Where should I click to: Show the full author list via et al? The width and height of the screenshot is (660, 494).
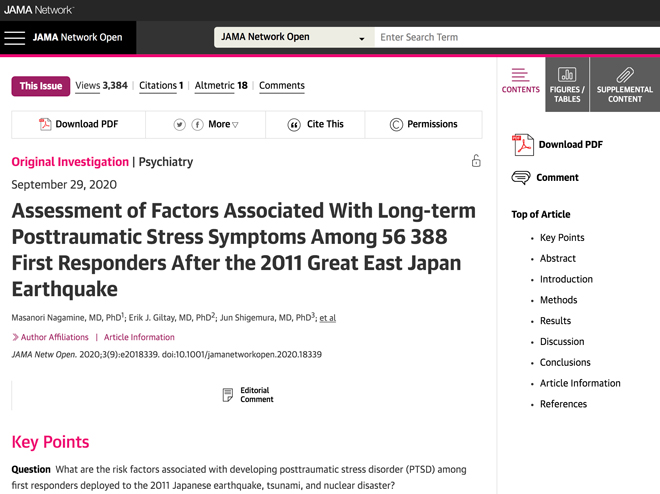tap(327, 318)
